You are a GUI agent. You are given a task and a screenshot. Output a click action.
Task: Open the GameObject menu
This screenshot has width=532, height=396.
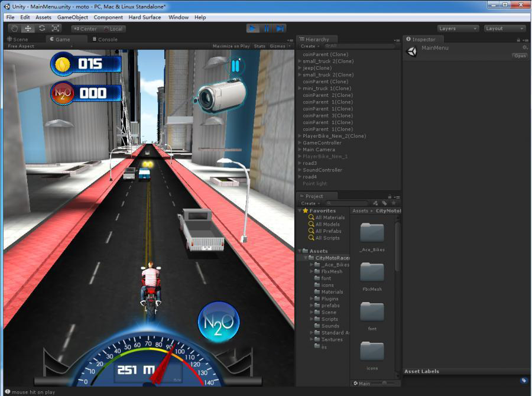point(72,17)
